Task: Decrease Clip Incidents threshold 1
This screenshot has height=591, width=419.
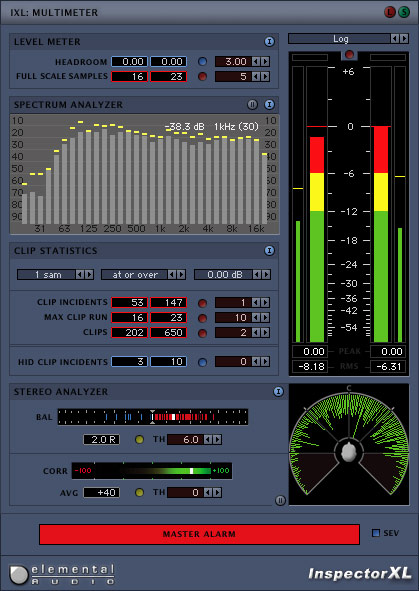Action: click(x=256, y=303)
